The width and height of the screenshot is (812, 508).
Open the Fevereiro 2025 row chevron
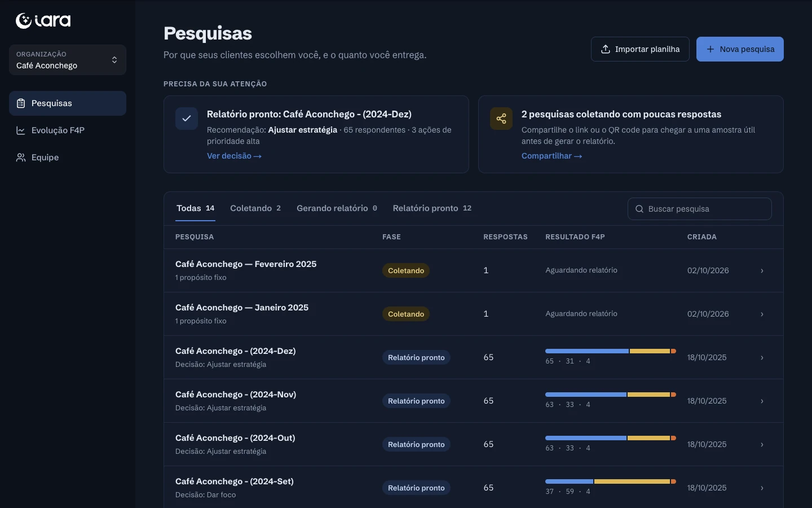click(x=762, y=271)
